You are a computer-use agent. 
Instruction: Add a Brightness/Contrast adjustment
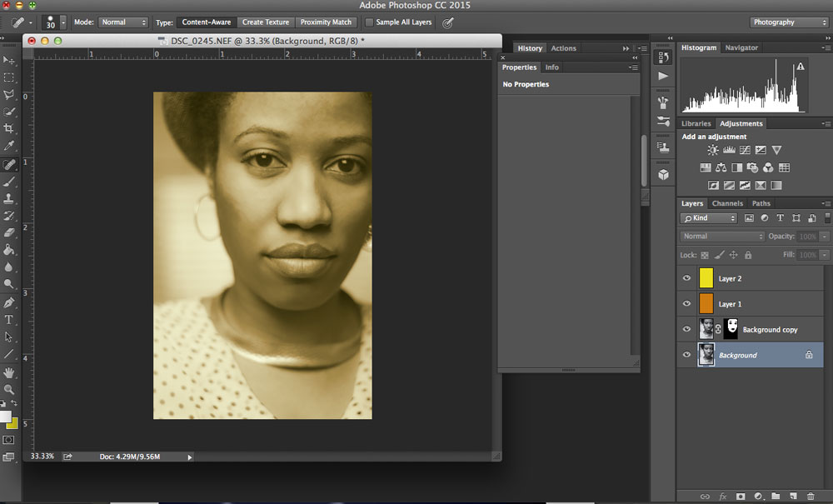tap(713, 151)
